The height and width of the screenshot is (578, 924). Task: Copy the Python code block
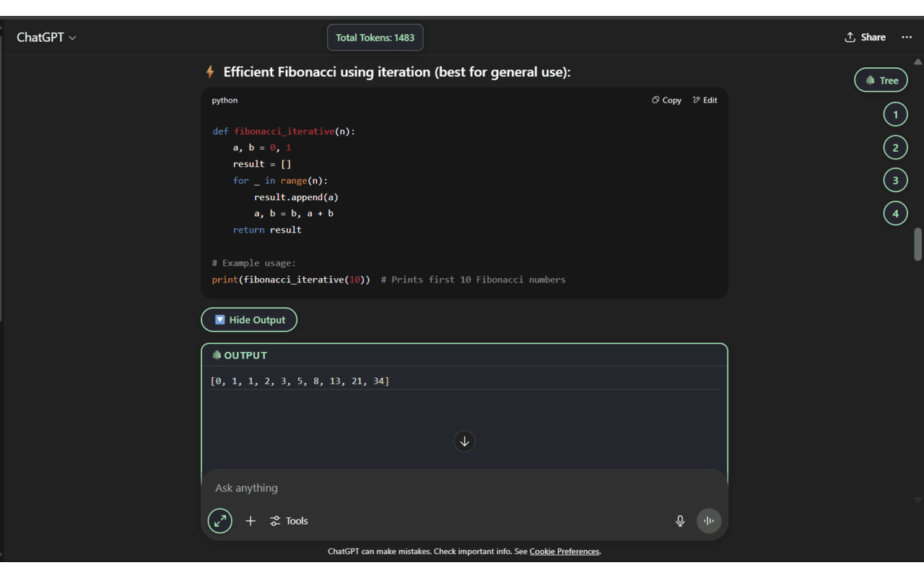[666, 100]
